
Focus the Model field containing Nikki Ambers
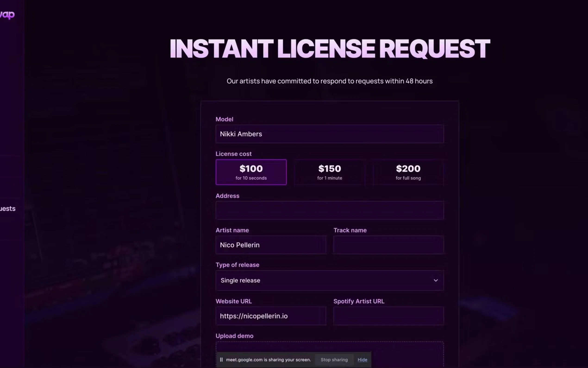point(329,134)
